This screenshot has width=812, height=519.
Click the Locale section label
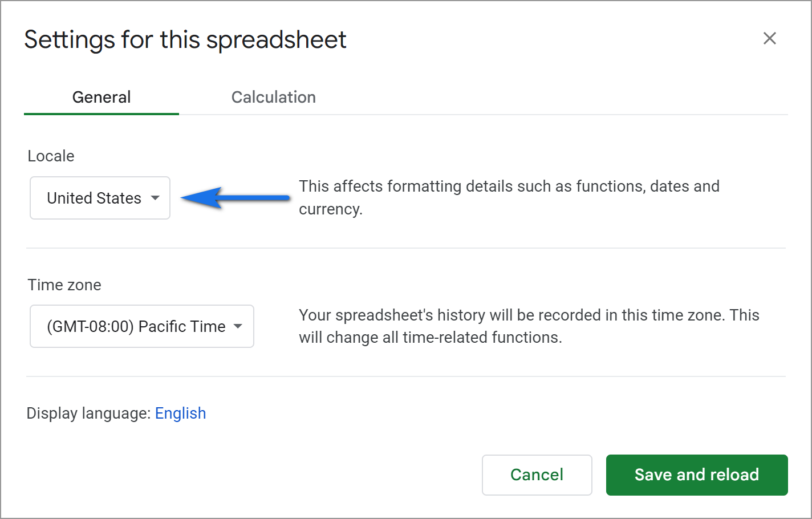coord(50,156)
